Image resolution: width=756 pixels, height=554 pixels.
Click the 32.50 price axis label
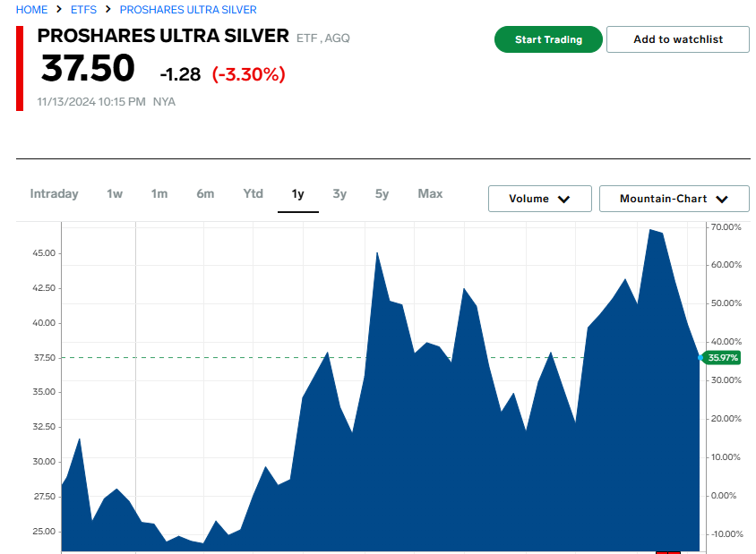tap(44, 426)
